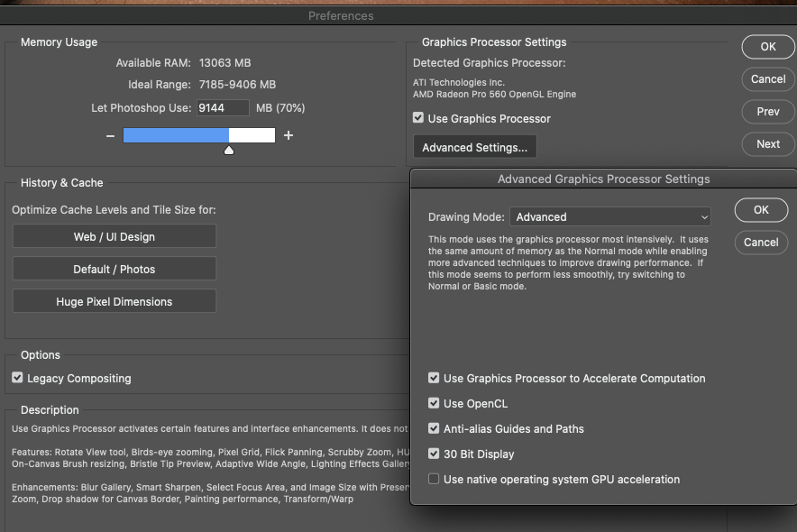Image resolution: width=797 pixels, height=532 pixels.
Task: Apply the Huge Pixel Dimensions preset
Action: point(114,300)
